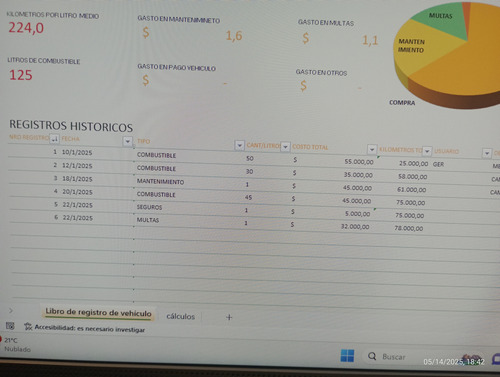
Task: Click the sheet tab navigation arrow
Action: pos(11,310)
